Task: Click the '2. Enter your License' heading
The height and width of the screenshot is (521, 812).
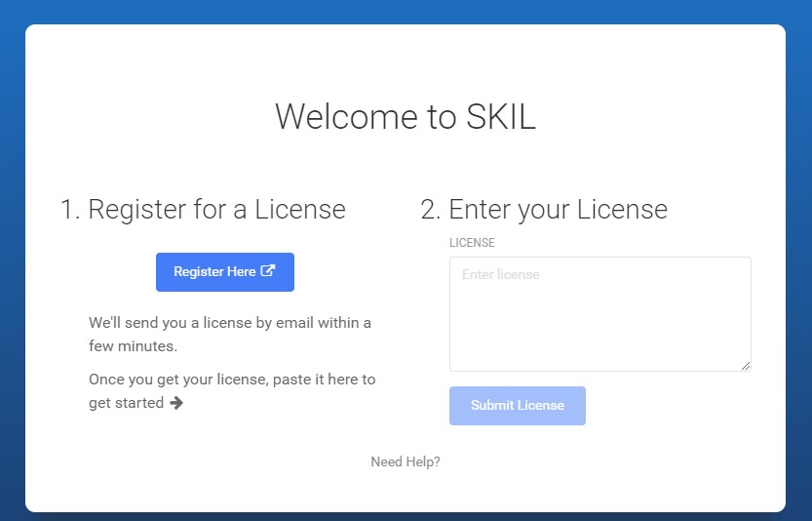Action: point(544,210)
